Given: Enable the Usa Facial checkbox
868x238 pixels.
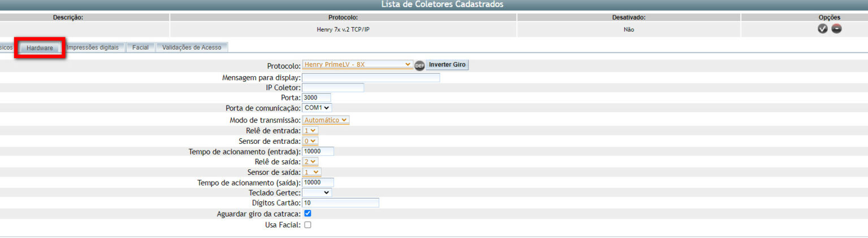Looking at the screenshot, I should [307, 224].
